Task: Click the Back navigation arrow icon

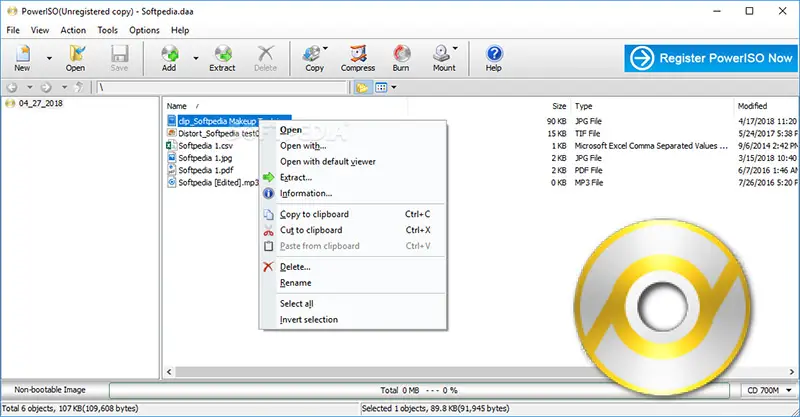Action: click(x=12, y=87)
